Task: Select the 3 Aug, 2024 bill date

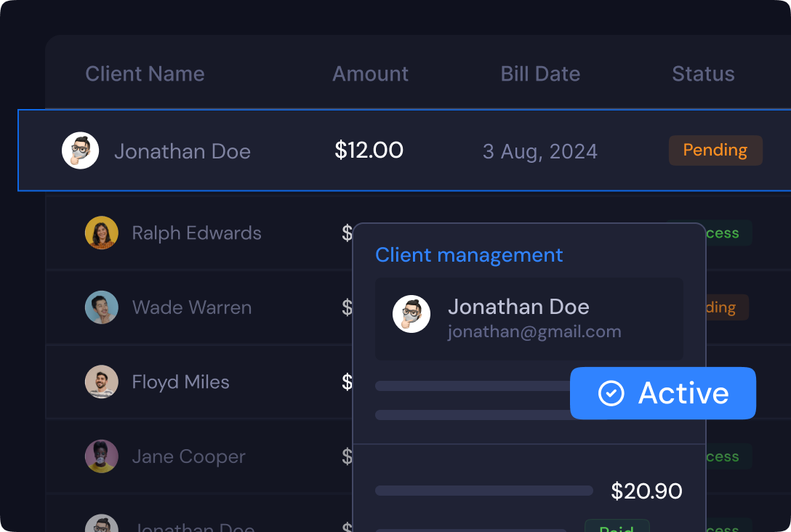Action: (540, 151)
